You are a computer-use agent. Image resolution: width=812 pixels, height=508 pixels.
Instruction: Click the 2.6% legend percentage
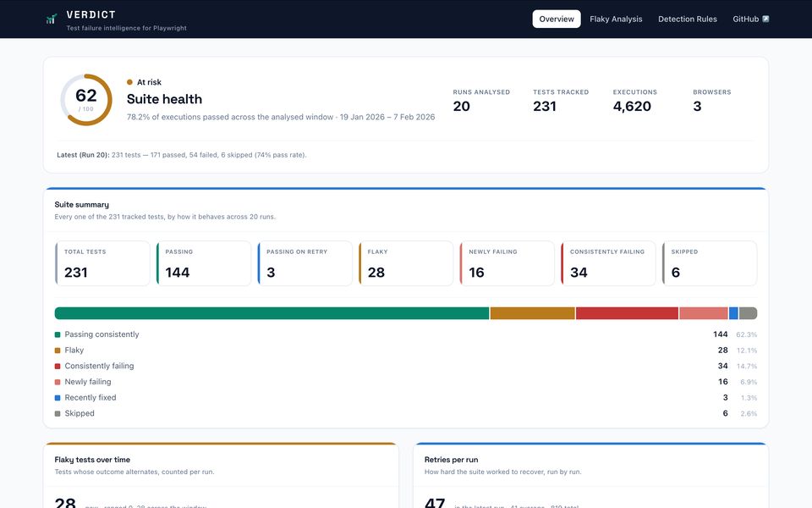(x=749, y=414)
